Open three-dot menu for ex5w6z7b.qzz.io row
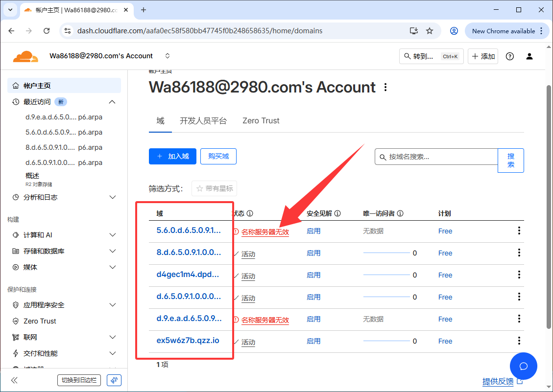This screenshot has height=392, width=553. pos(519,341)
